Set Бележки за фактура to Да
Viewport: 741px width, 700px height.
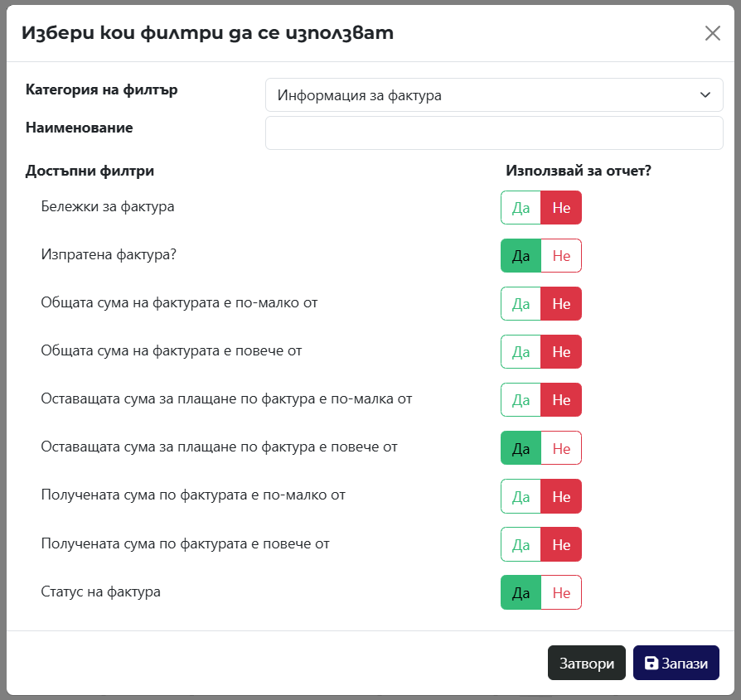coord(521,208)
